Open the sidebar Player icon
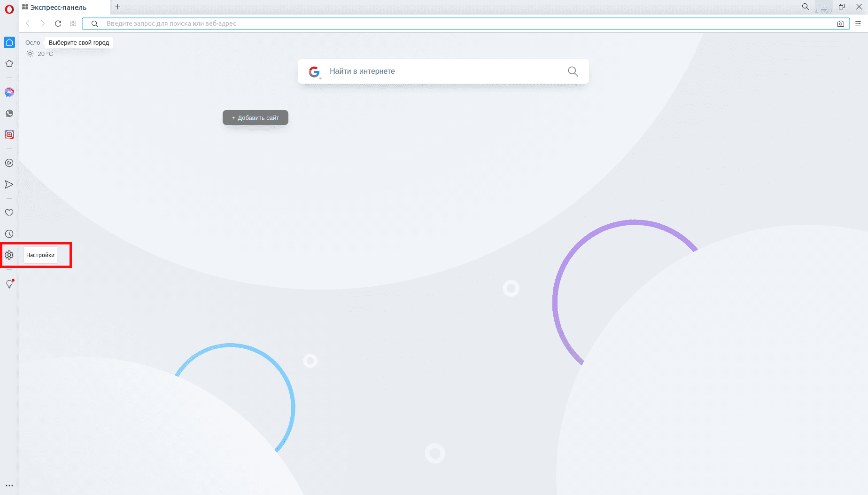 [9, 163]
